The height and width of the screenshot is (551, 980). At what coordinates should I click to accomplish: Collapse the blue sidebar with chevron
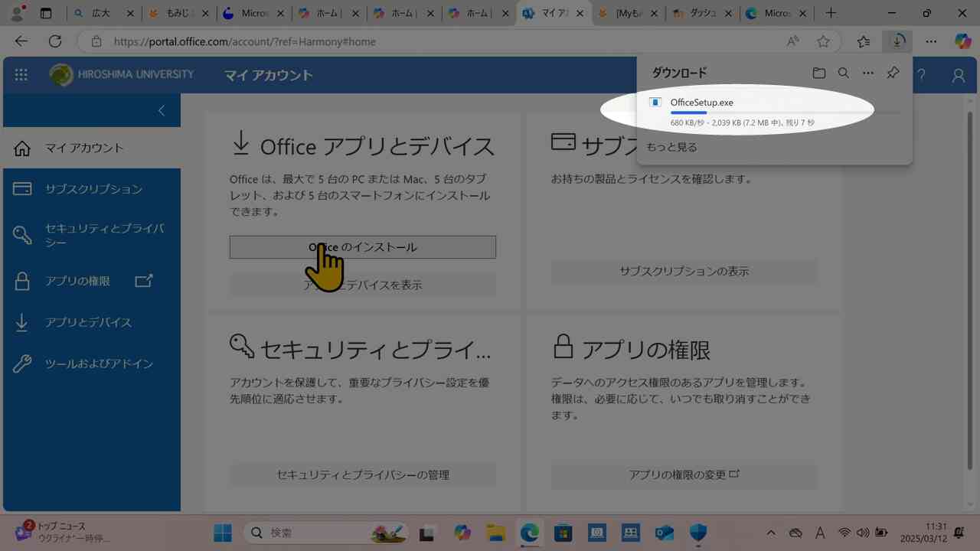pos(161,110)
